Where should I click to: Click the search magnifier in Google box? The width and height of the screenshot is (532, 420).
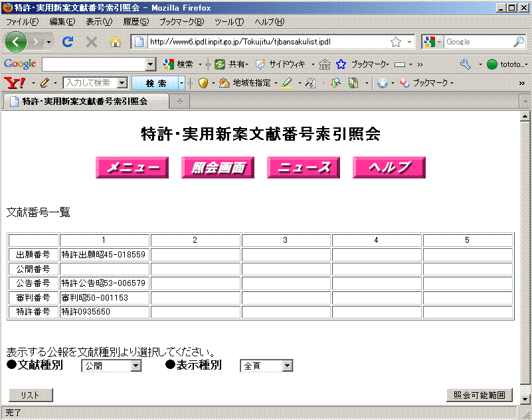pyautogui.click(x=518, y=42)
